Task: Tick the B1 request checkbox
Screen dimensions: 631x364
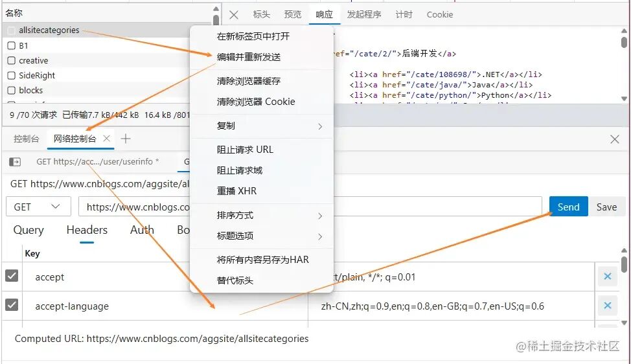Action: coord(11,45)
